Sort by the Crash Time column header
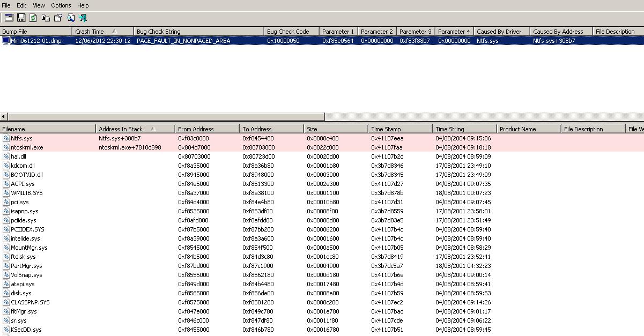Image resolution: width=644 pixels, height=336 pixels. (103, 32)
